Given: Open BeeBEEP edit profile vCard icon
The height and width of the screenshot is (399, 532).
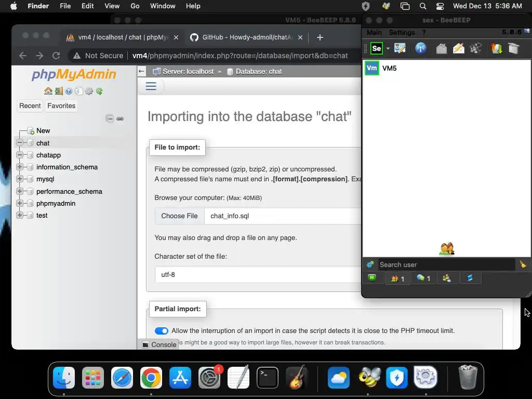Looking at the screenshot, I should click(400, 48).
